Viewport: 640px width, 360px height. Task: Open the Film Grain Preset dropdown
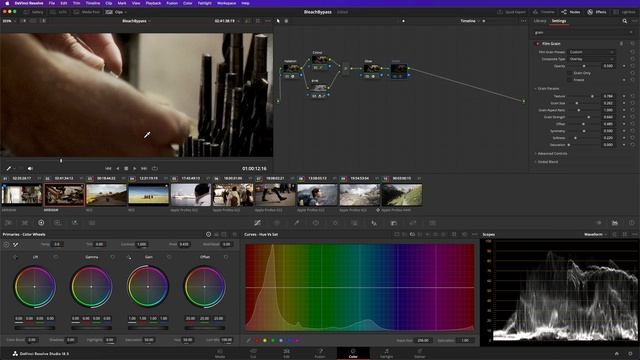click(x=591, y=52)
